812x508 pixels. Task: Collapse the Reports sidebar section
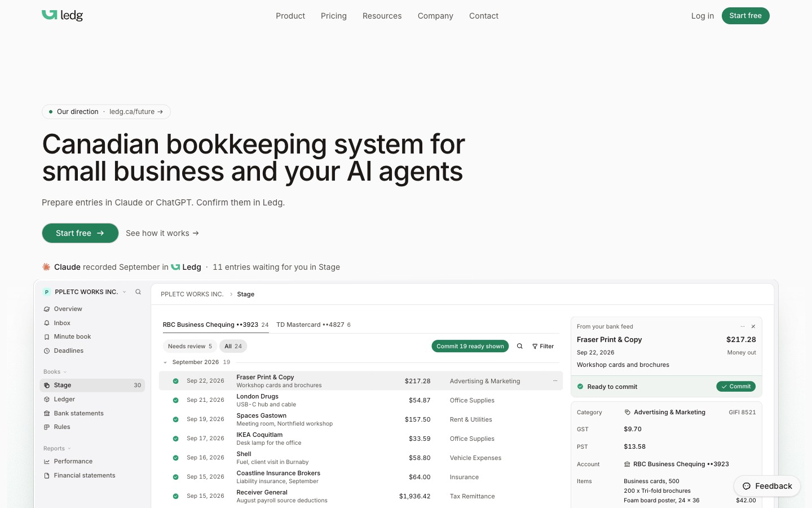point(57,449)
